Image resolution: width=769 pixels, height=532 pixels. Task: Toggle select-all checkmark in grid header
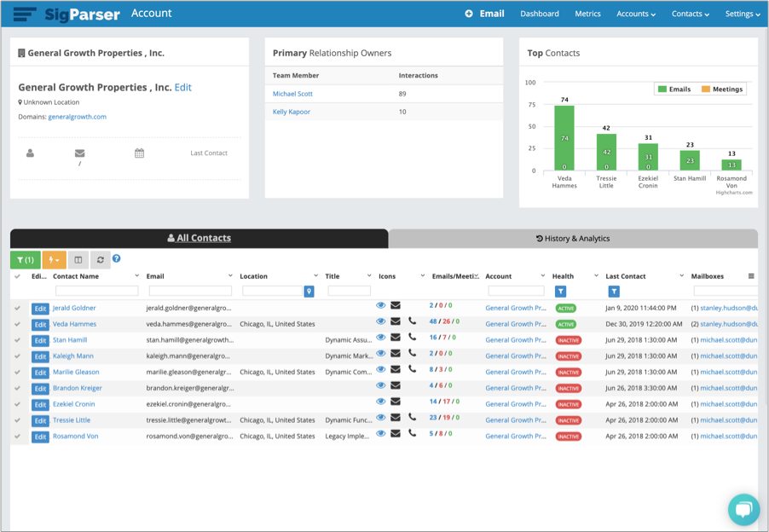pyautogui.click(x=18, y=276)
